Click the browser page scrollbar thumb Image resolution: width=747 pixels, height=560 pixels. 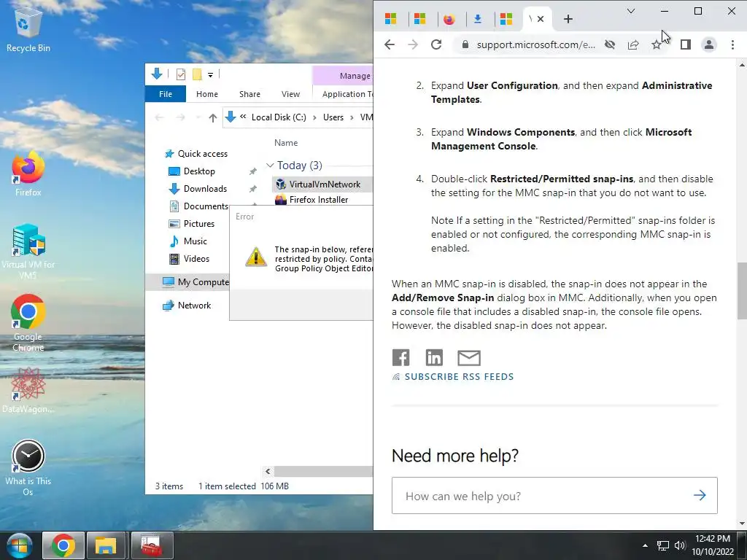pyautogui.click(x=742, y=290)
